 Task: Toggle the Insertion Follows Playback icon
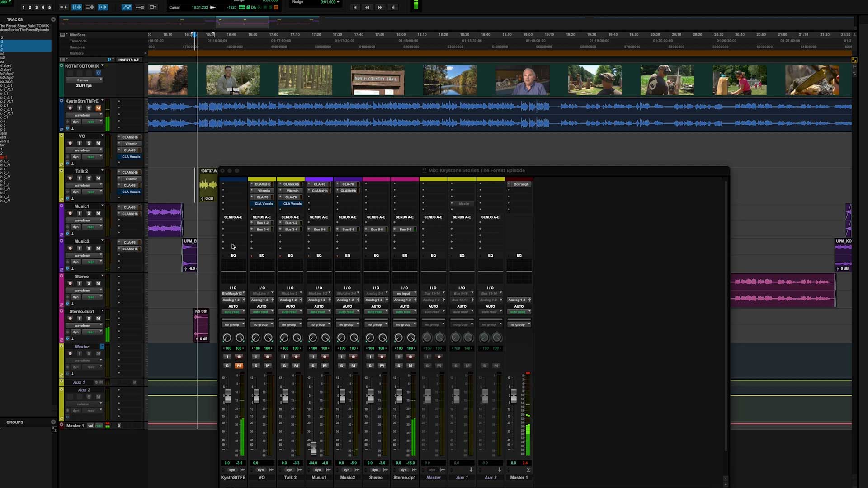click(x=103, y=7)
